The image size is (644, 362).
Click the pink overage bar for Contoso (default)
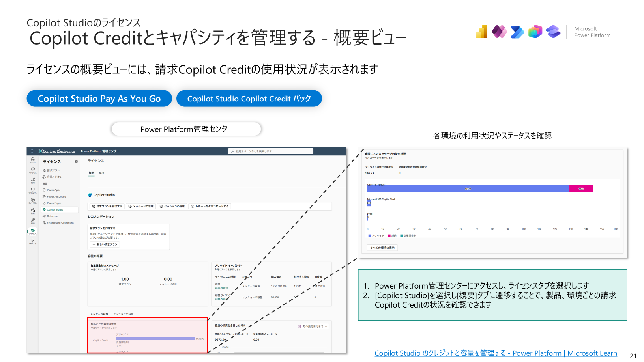coord(581,188)
